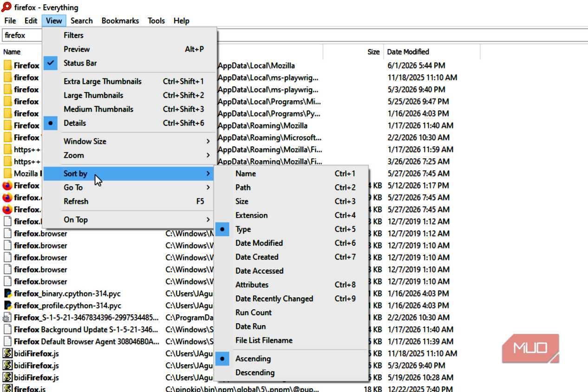Click icon of Firefox Background Update file

[7, 330]
